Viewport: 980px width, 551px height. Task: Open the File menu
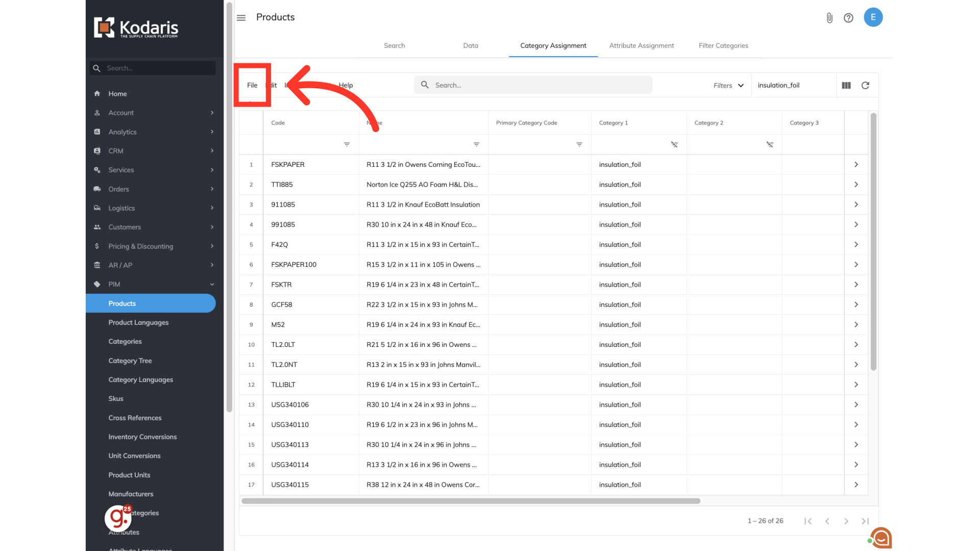(x=252, y=85)
